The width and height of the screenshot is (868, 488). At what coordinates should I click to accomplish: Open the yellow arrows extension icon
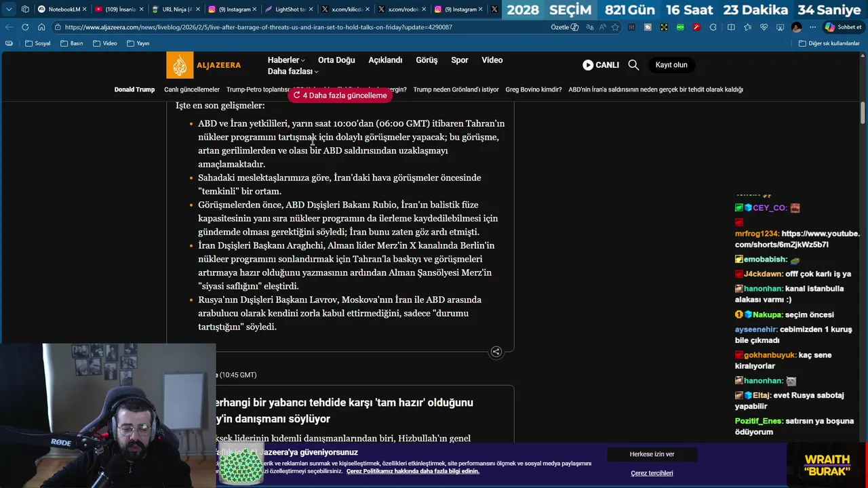(664, 27)
